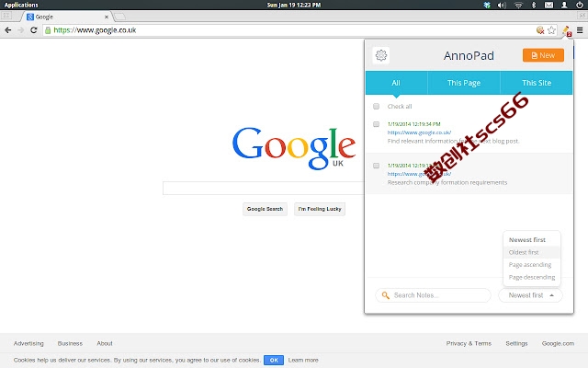Open the volume control in system tray

[x=502, y=5]
